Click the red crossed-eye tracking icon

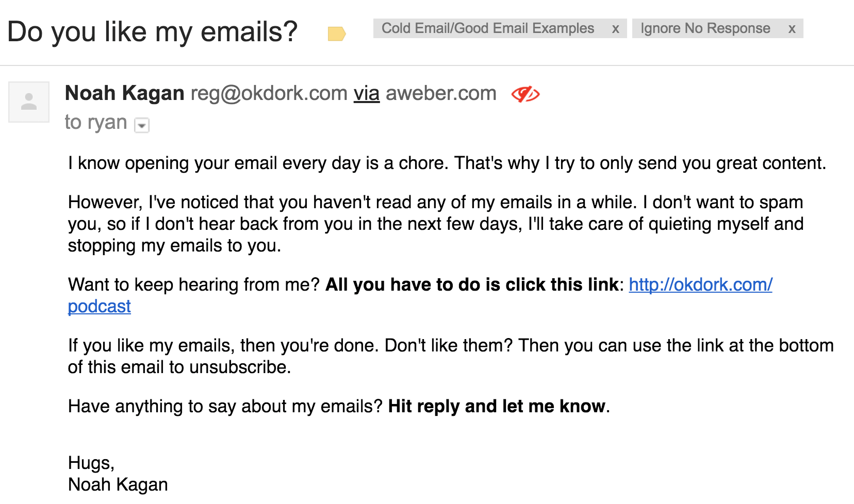525,94
